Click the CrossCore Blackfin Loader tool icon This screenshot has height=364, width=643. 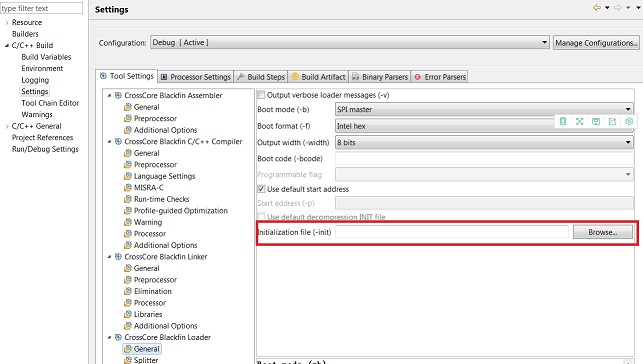[118, 337]
